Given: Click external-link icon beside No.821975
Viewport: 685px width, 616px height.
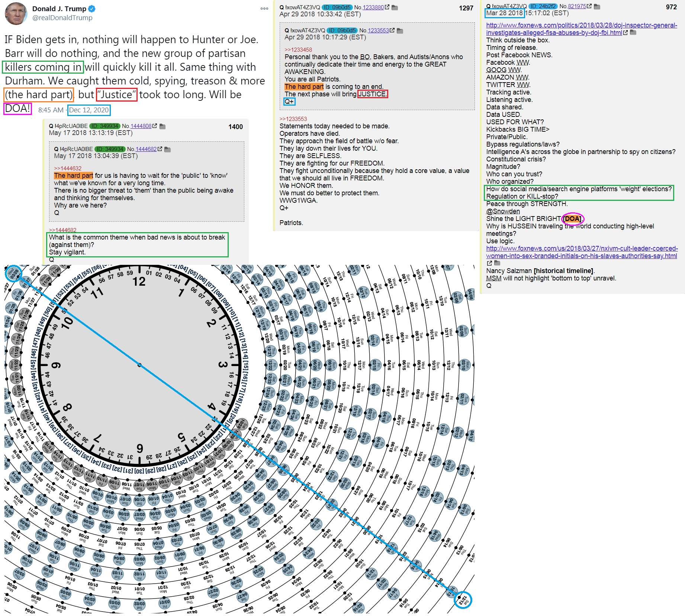Looking at the screenshot, I should (x=589, y=6).
